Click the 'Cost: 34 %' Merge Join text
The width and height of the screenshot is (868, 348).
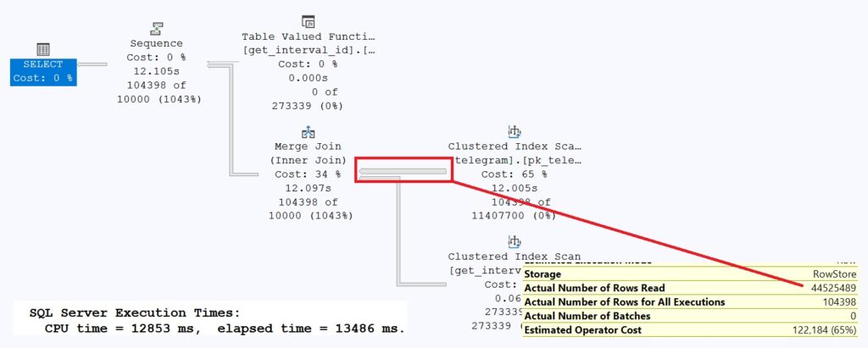(x=309, y=174)
